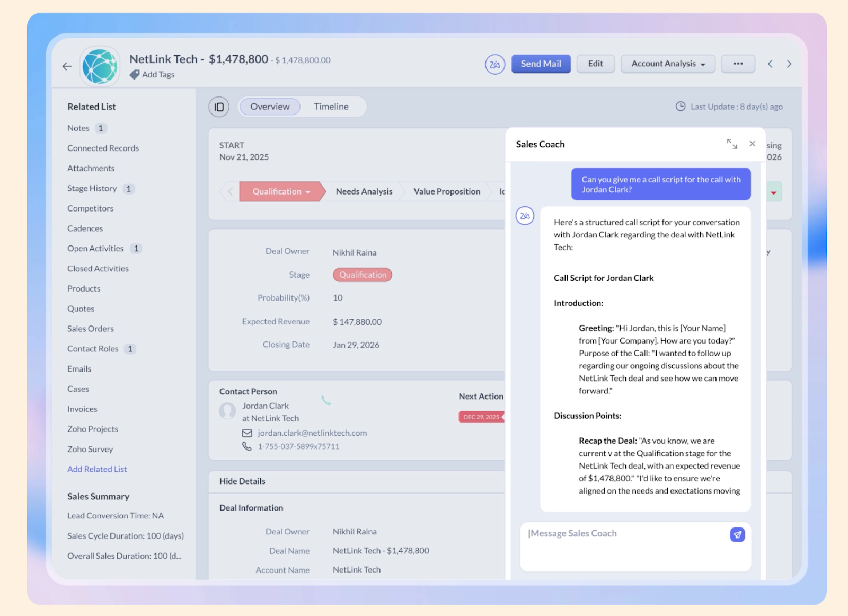The image size is (848, 616).
Task: Click Expected Revenue value $ 147,880.00
Action: coord(357,322)
